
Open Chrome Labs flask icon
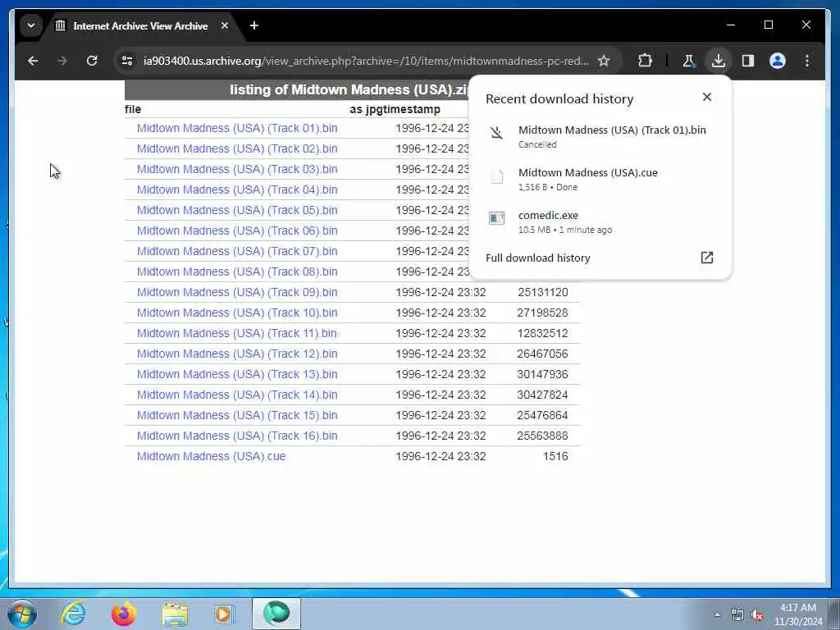pyautogui.click(x=688, y=61)
